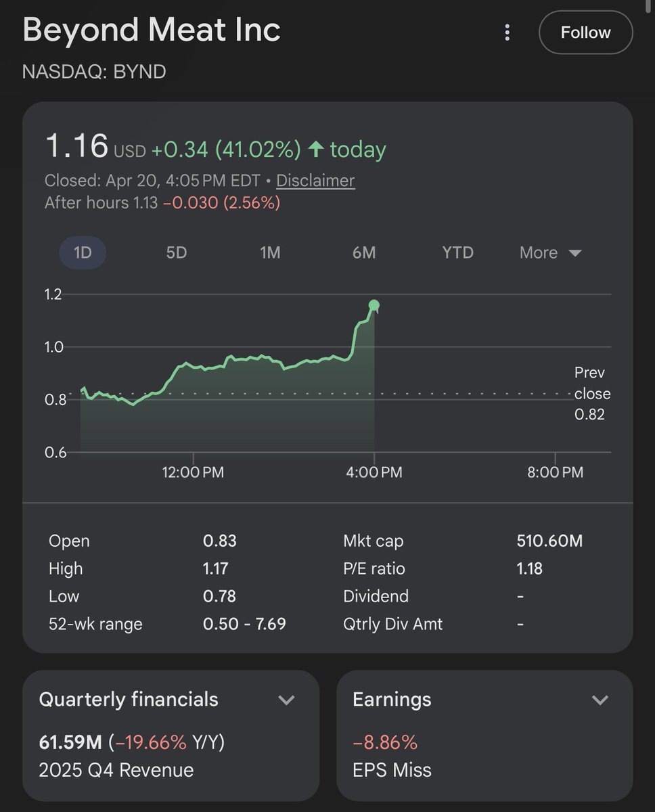The width and height of the screenshot is (655, 812).
Task: Click the Qtrly Div Amt label
Action: click(392, 623)
